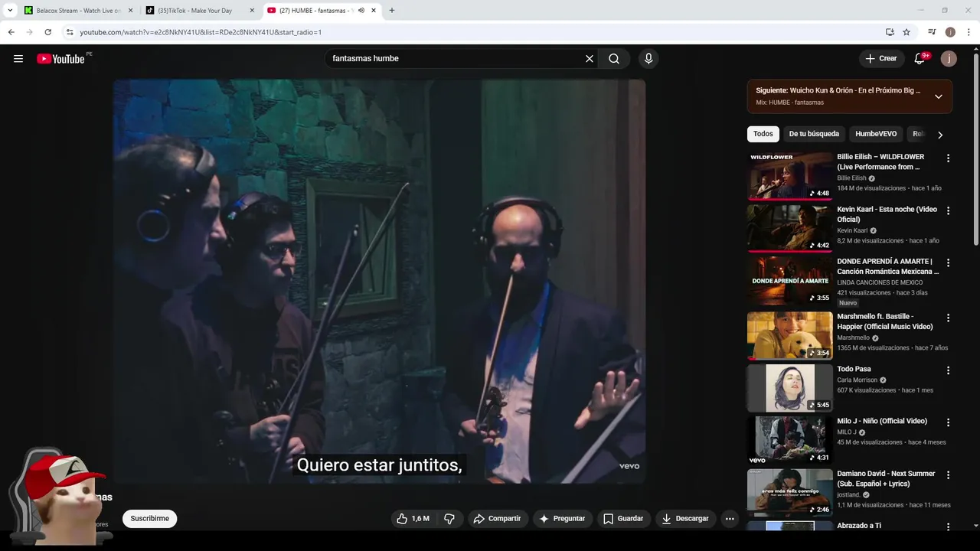This screenshot has width=980, height=551.
Task: Mute tab via speaker icon on HUMBE tab
Action: (x=361, y=11)
